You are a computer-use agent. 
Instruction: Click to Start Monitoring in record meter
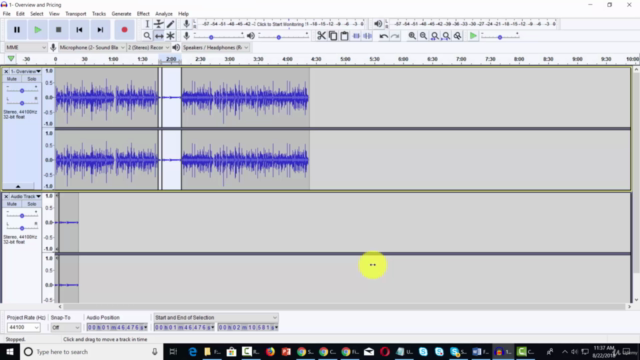[280, 24]
